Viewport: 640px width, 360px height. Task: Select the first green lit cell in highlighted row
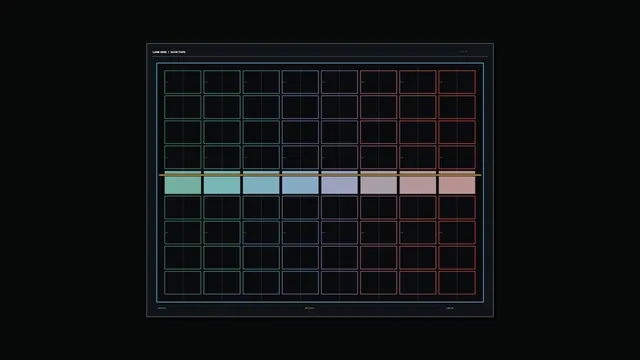pos(183,182)
